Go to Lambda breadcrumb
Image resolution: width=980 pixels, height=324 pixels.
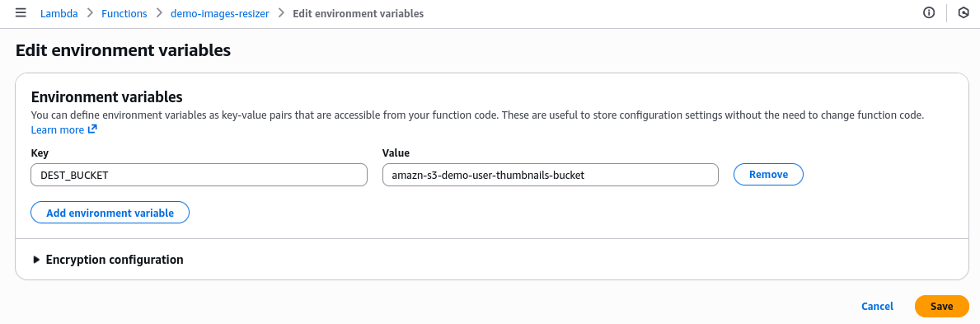pyautogui.click(x=59, y=13)
